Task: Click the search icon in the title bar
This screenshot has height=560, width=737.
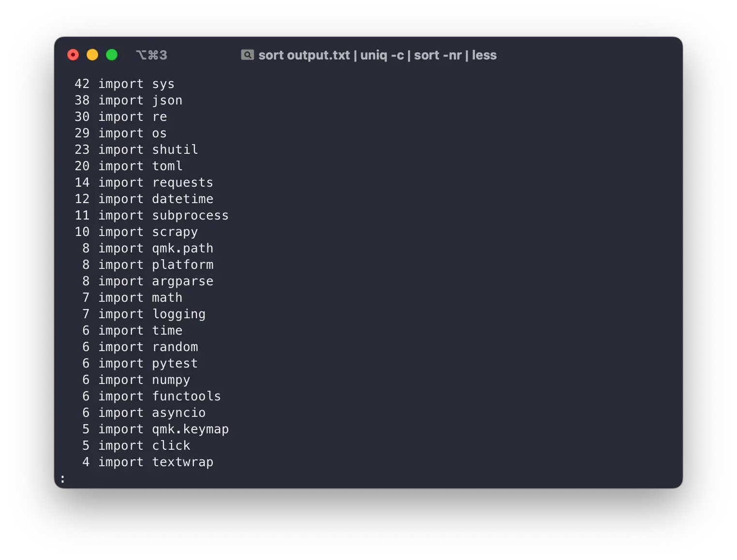Action: (247, 55)
